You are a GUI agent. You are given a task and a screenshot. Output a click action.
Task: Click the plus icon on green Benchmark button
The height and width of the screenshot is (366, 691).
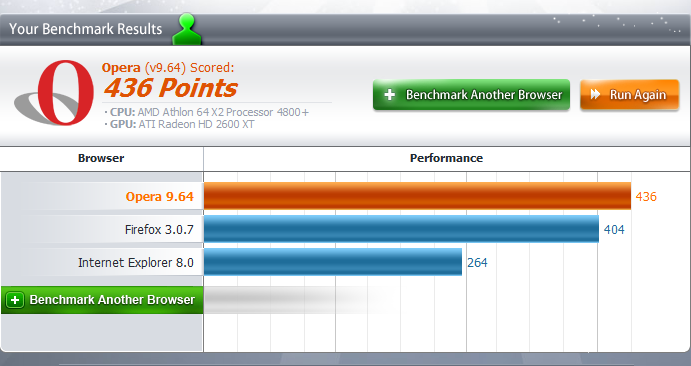pos(390,95)
